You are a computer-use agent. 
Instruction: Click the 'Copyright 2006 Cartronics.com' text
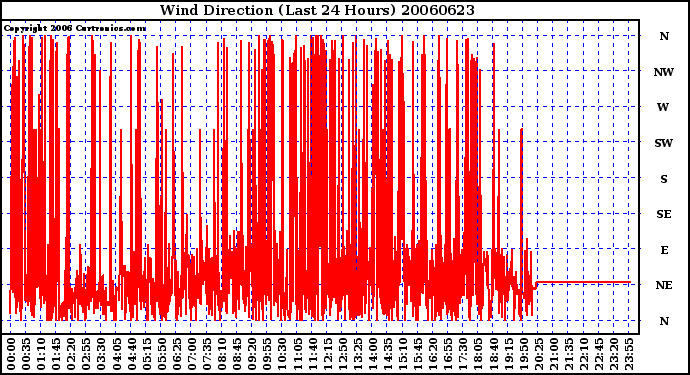(75, 29)
